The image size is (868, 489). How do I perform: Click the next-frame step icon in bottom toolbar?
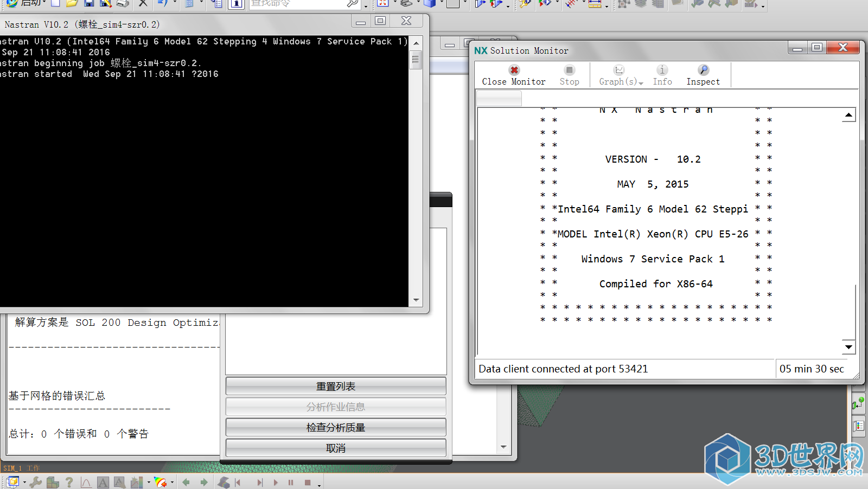(x=260, y=482)
